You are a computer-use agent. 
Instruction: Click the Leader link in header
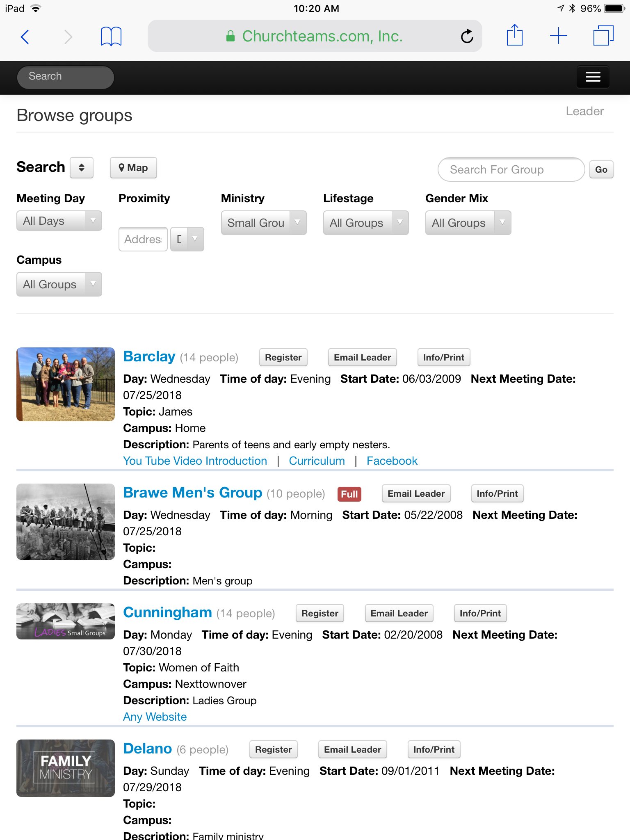coord(584,111)
